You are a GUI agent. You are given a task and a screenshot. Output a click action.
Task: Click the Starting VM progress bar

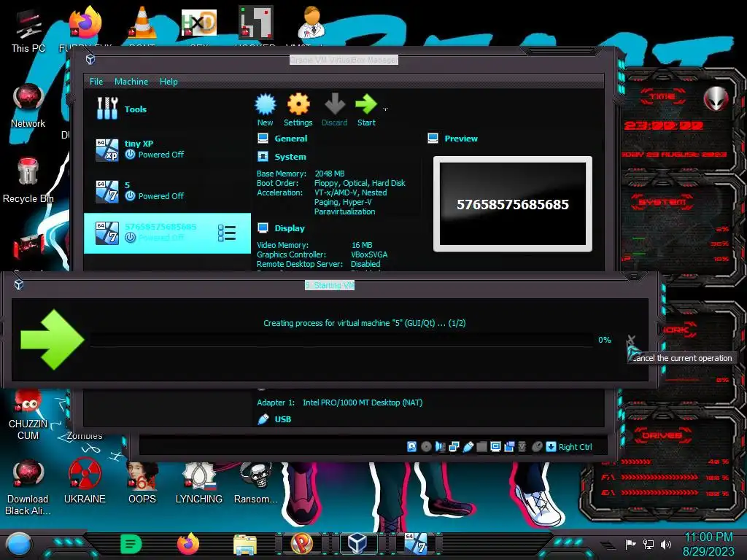[x=341, y=340]
